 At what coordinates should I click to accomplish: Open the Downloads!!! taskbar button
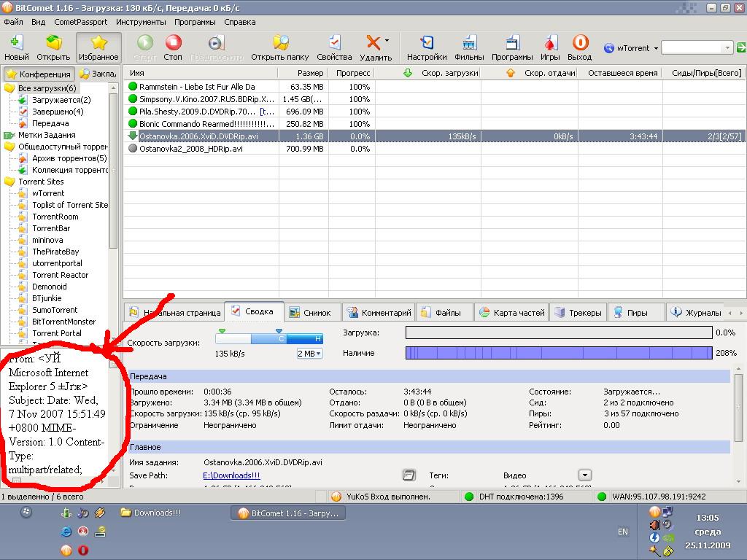click(x=151, y=513)
